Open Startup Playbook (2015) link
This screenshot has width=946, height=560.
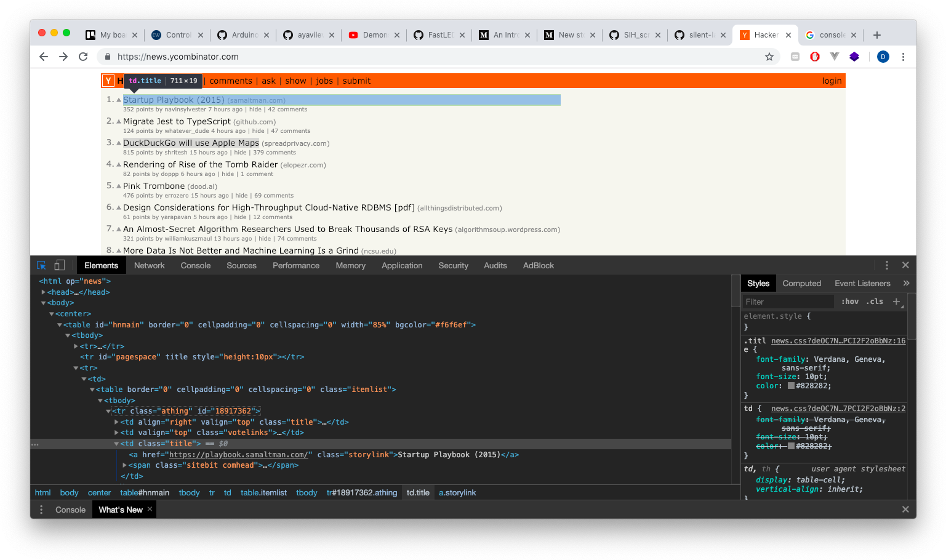(x=174, y=100)
